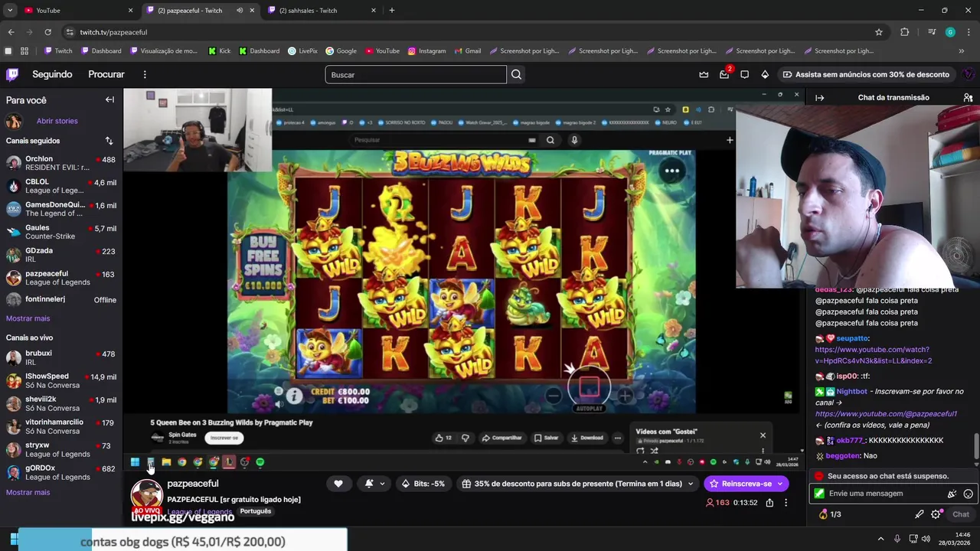The width and height of the screenshot is (980, 551).
Task: Open the Chrome profile avatar
Action: pos(950,32)
